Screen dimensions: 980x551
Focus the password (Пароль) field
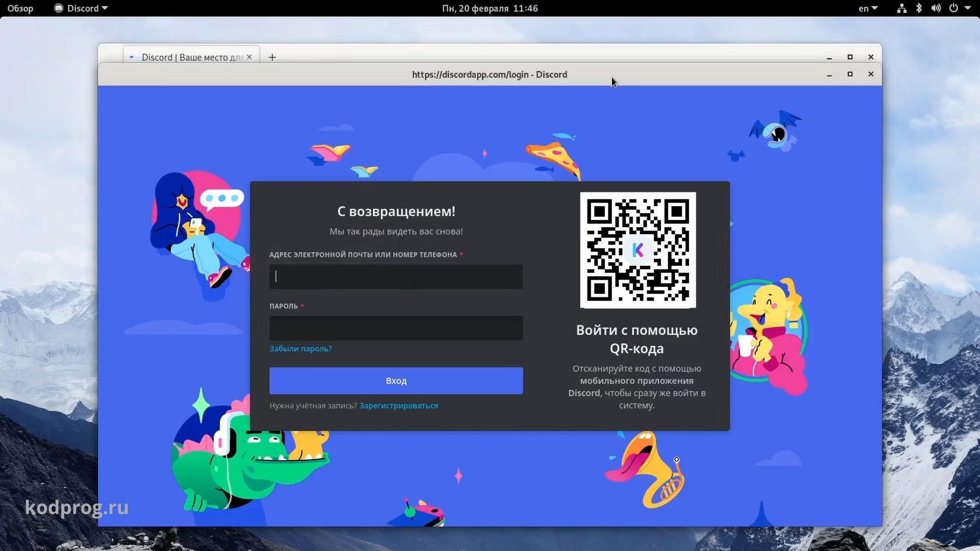[x=396, y=328]
